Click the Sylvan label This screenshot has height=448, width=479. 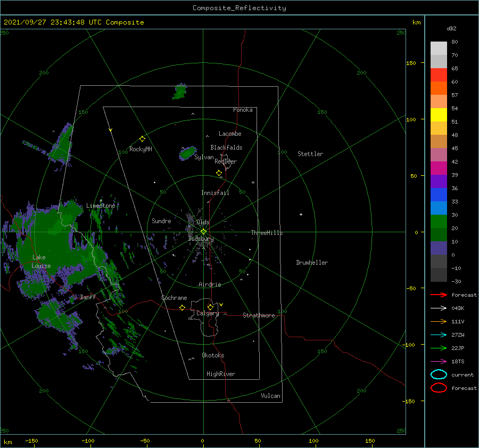point(204,157)
